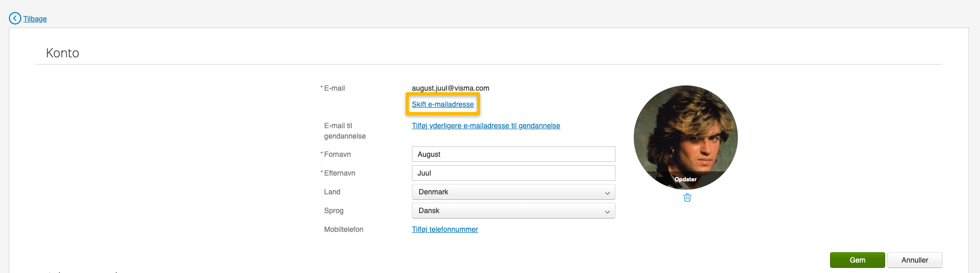Click the Efternavn field label

(340, 173)
